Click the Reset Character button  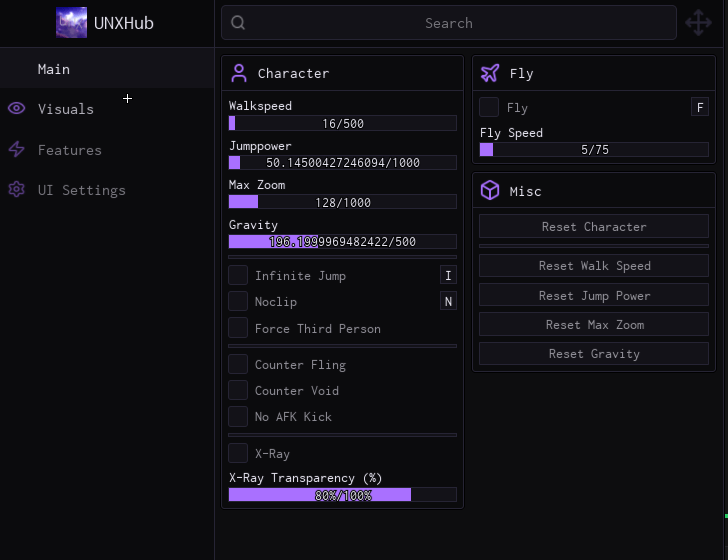click(x=594, y=226)
